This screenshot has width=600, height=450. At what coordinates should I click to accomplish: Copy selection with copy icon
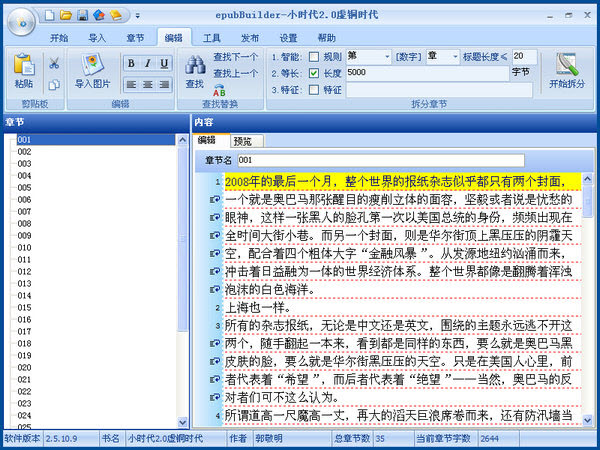pos(54,84)
